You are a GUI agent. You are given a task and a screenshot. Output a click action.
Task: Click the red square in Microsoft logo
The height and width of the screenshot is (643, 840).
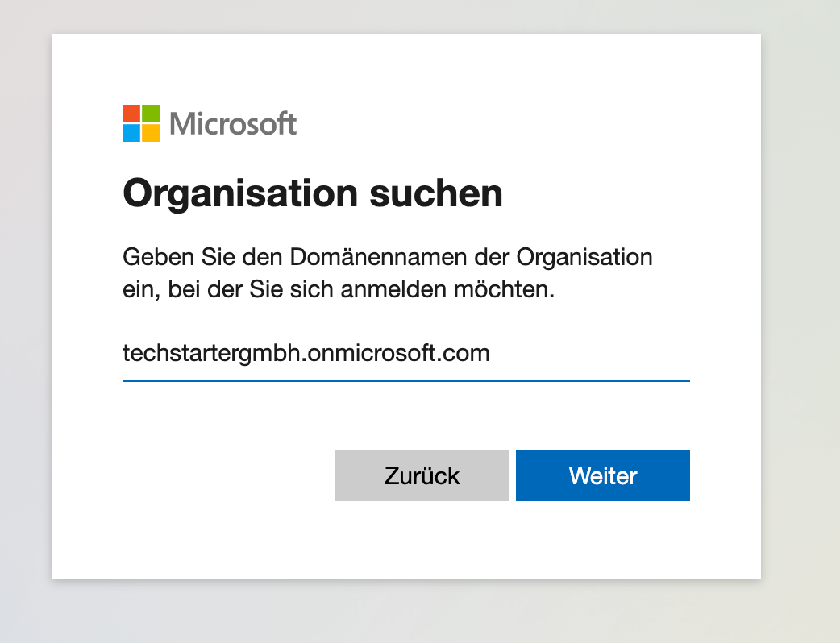pos(131,114)
